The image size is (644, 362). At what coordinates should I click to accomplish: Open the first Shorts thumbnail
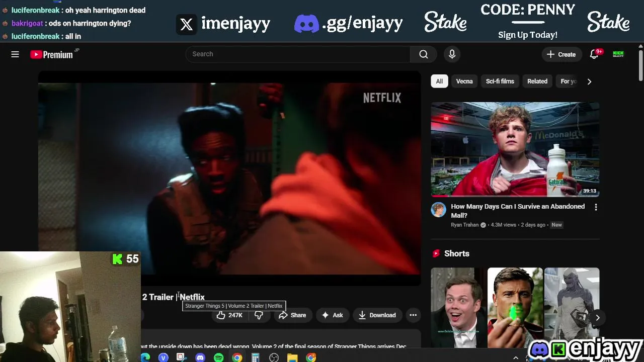tap(459, 308)
